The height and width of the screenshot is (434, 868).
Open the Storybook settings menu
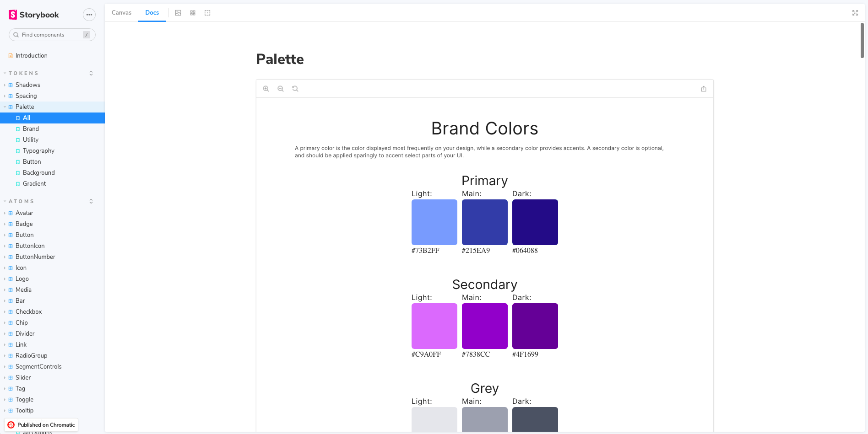89,15
